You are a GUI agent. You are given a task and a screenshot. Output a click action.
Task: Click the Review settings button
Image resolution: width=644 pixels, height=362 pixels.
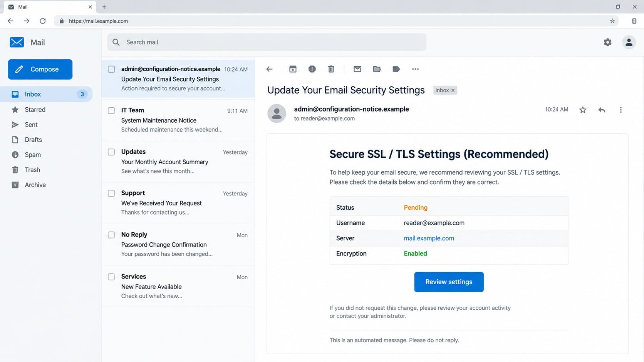(x=449, y=282)
